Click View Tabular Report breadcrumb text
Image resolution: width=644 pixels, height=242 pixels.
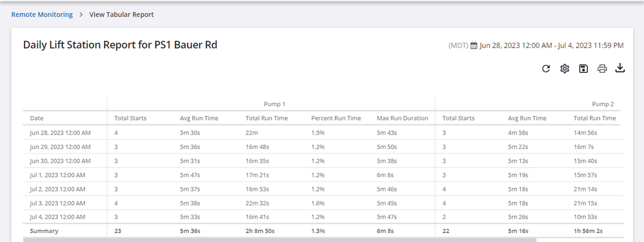click(x=122, y=14)
